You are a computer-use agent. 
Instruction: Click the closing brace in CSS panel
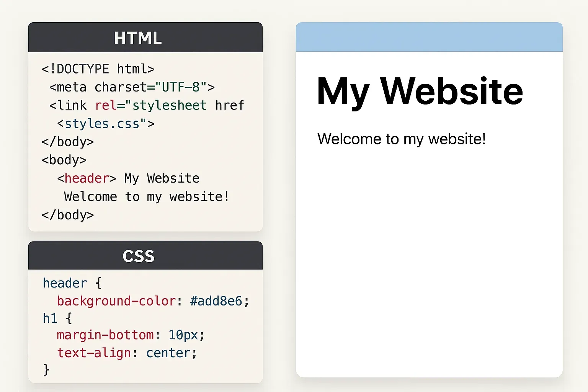[x=46, y=370]
